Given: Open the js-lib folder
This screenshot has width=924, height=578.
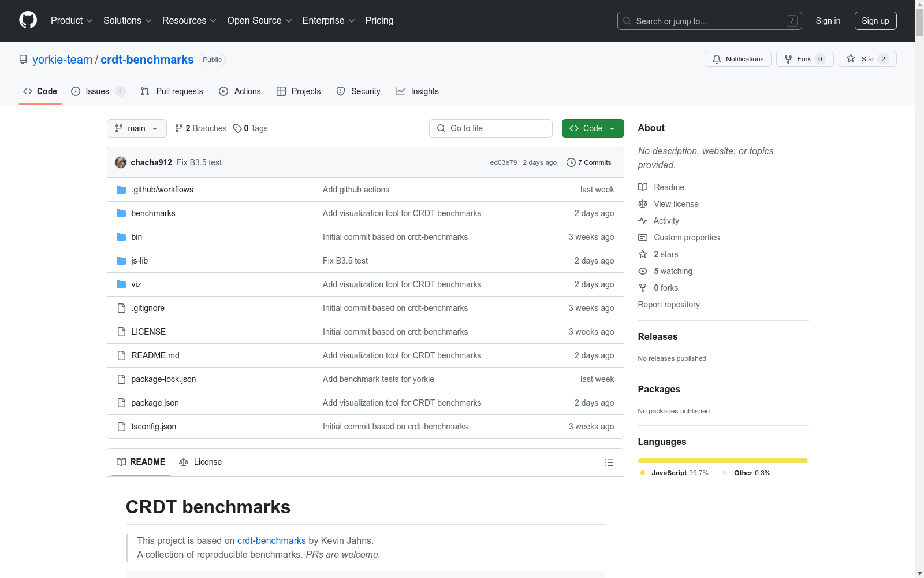Looking at the screenshot, I should (x=140, y=261).
